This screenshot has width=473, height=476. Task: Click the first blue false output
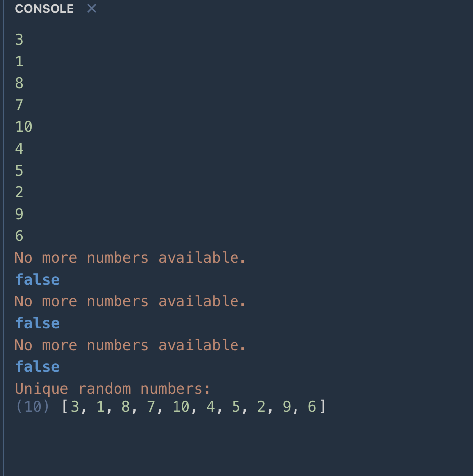pos(37,280)
